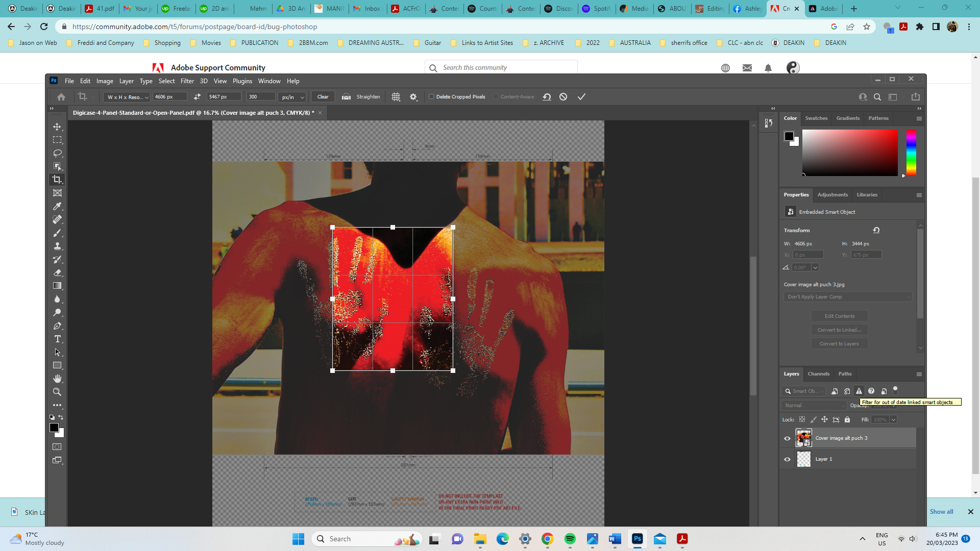Select the Eyedropper tool

pos(57,206)
